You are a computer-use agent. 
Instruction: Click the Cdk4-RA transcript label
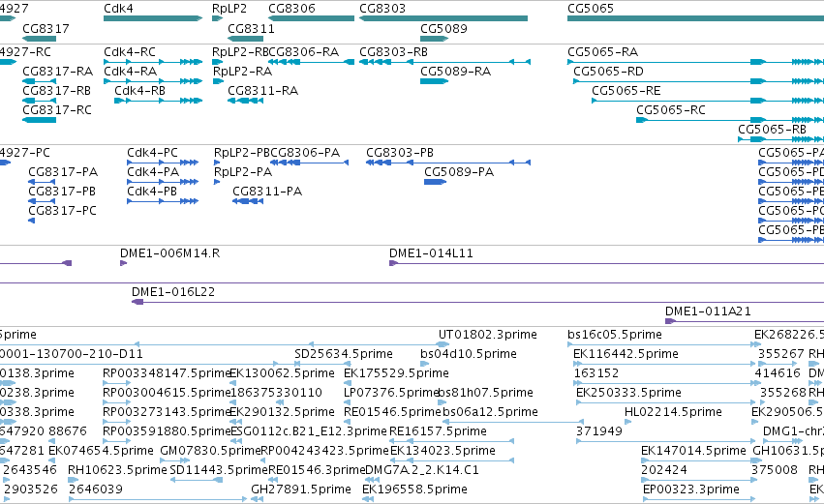point(131,72)
